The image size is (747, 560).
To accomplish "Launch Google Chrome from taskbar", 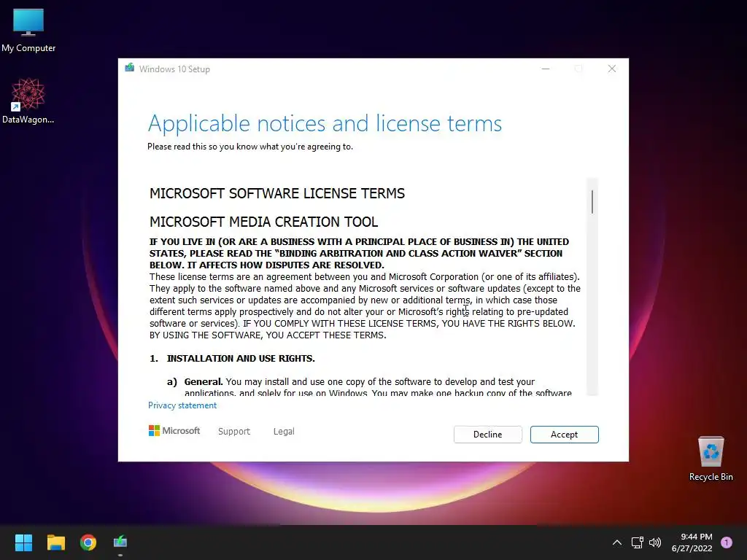I will (88, 542).
